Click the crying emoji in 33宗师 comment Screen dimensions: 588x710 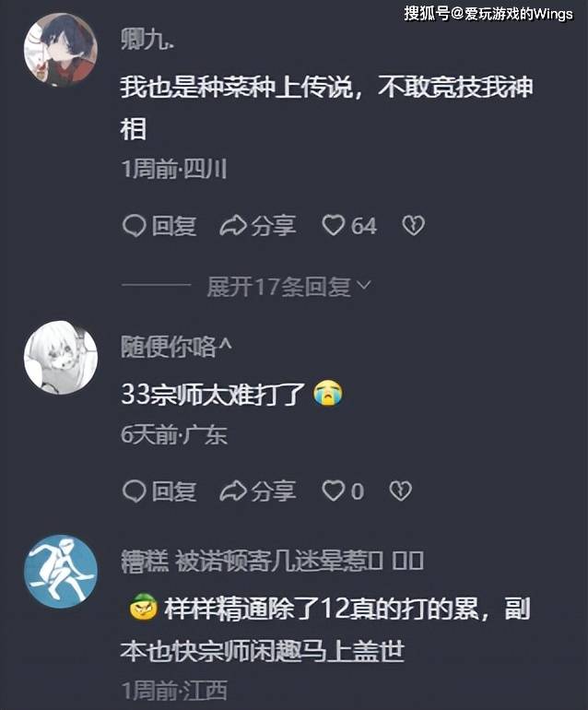point(328,393)
